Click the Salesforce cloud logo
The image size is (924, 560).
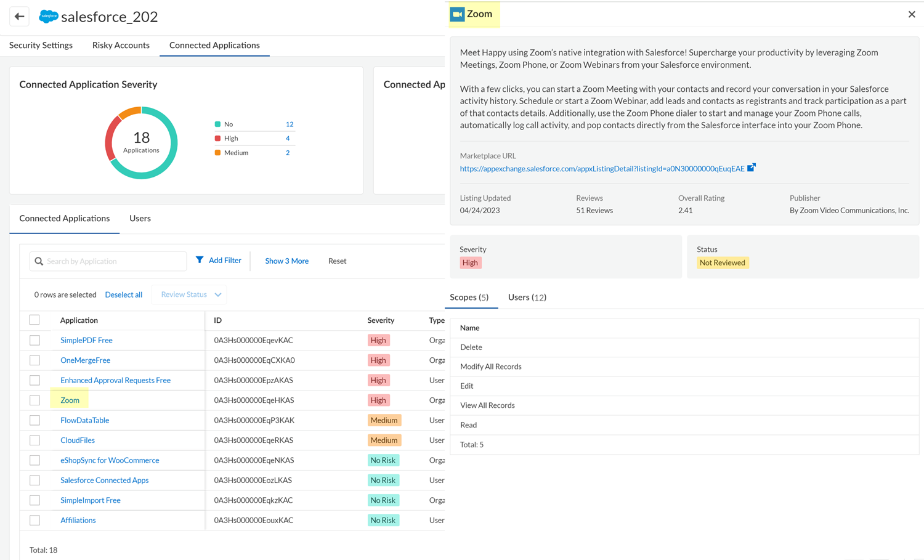coord(48,17)
